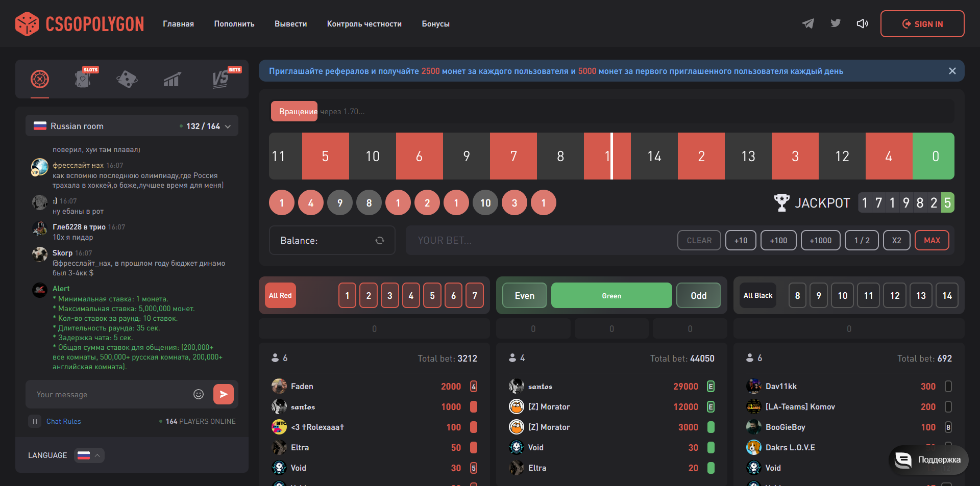The image size is (980, 486).
Task: Refresh balance with the reload icon
Action: [x=380, y=241]
